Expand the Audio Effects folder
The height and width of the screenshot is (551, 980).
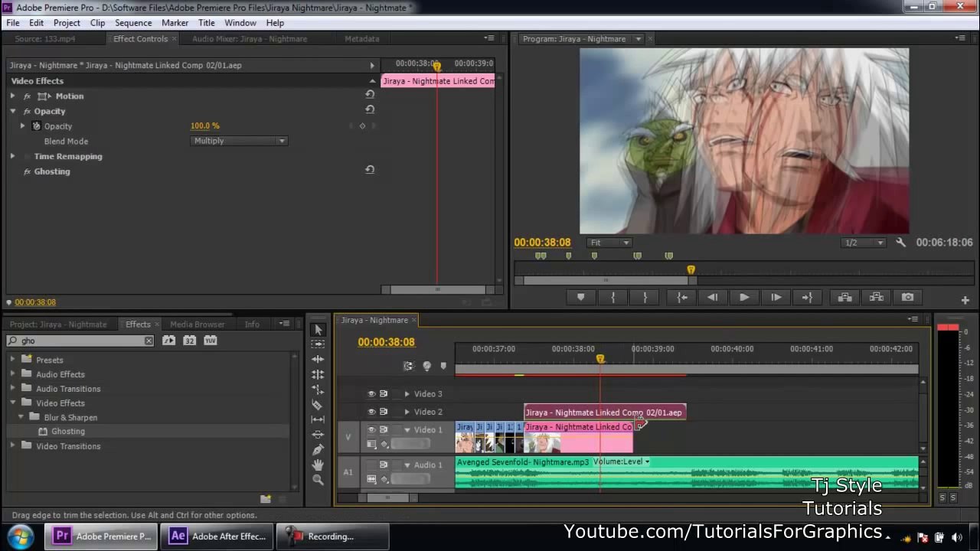(12, 374)
